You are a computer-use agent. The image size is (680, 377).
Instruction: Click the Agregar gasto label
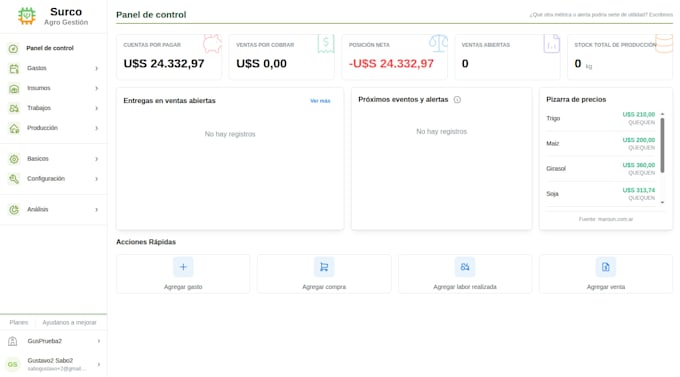(183, 287)
